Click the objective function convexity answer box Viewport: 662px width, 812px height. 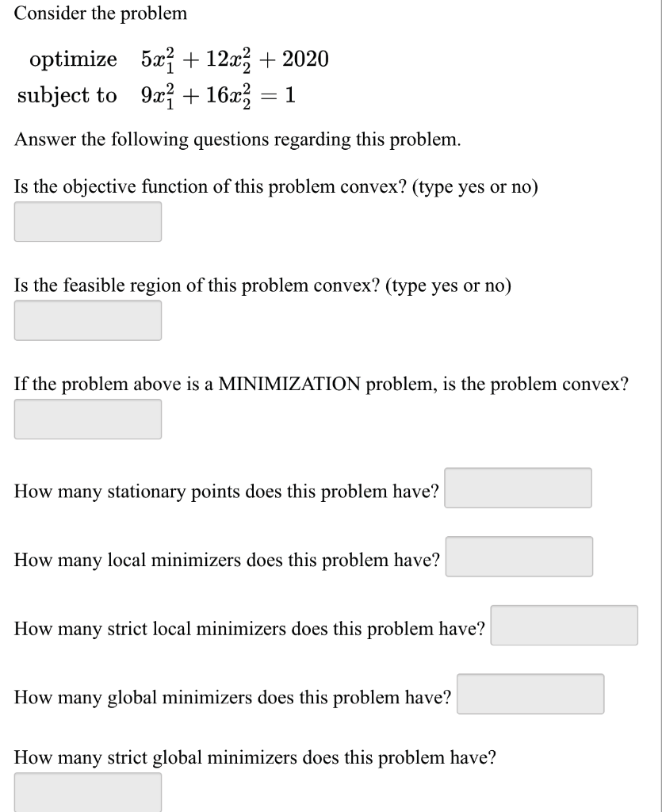tap(87, 222)
